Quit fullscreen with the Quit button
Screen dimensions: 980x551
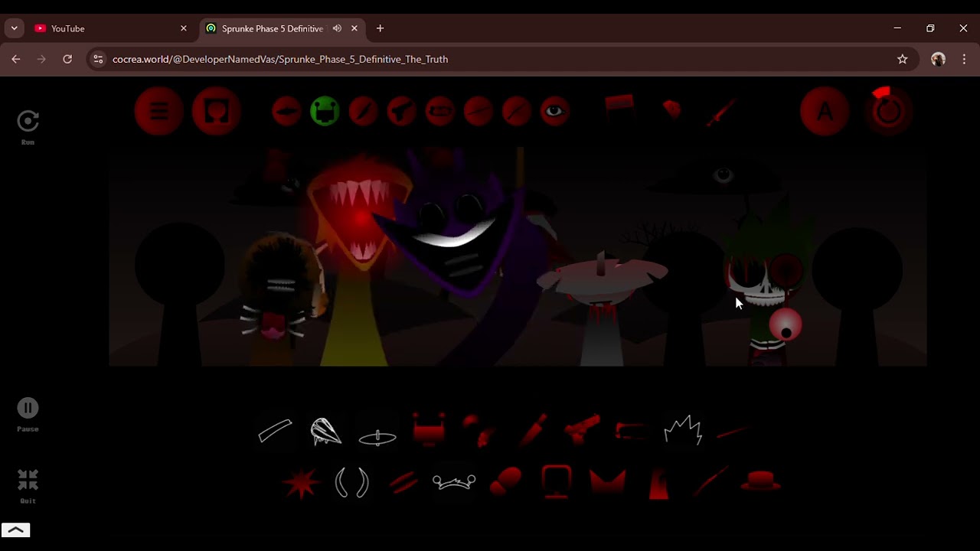pyautogui.click(x=28, y=486)
